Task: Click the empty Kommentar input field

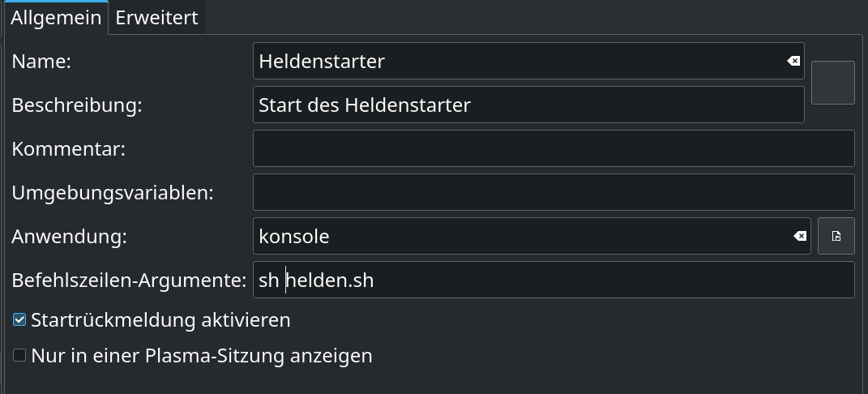Action: point(554,148)
